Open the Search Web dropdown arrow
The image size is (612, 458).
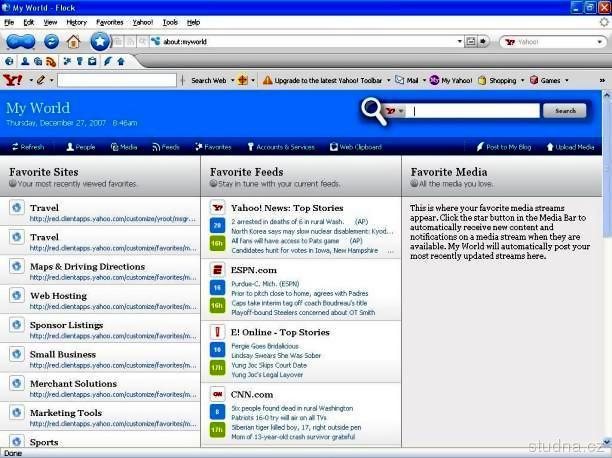232,80
